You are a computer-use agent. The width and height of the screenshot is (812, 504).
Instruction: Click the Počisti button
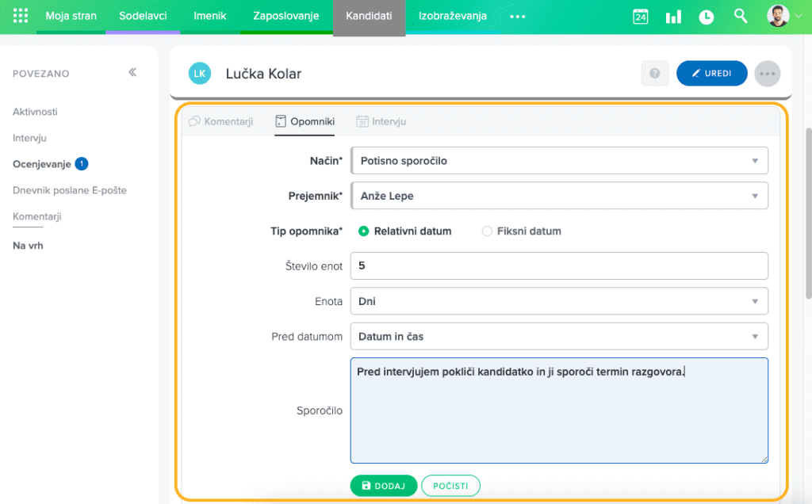pyautogui.click(x=450, y=486)
